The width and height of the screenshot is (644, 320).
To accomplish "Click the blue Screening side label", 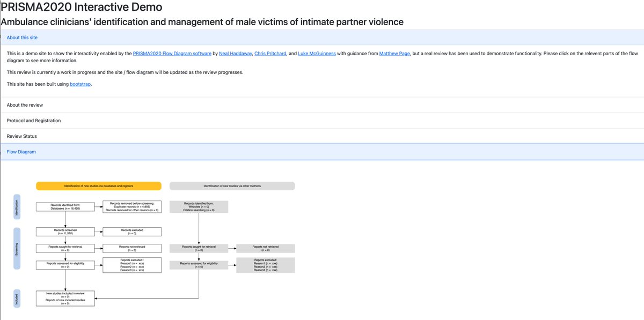I will click(17, 249).
